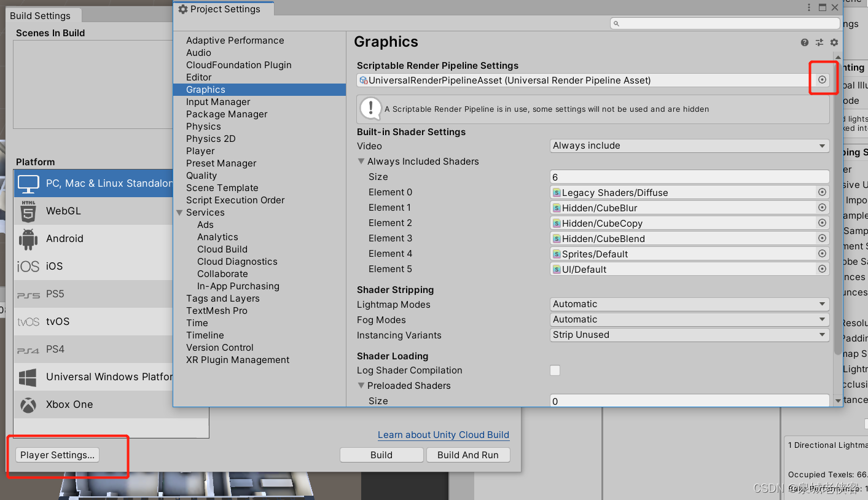868x500 pixels.
Task: Click the gear icon in the Graphics header
Action: 834,42
